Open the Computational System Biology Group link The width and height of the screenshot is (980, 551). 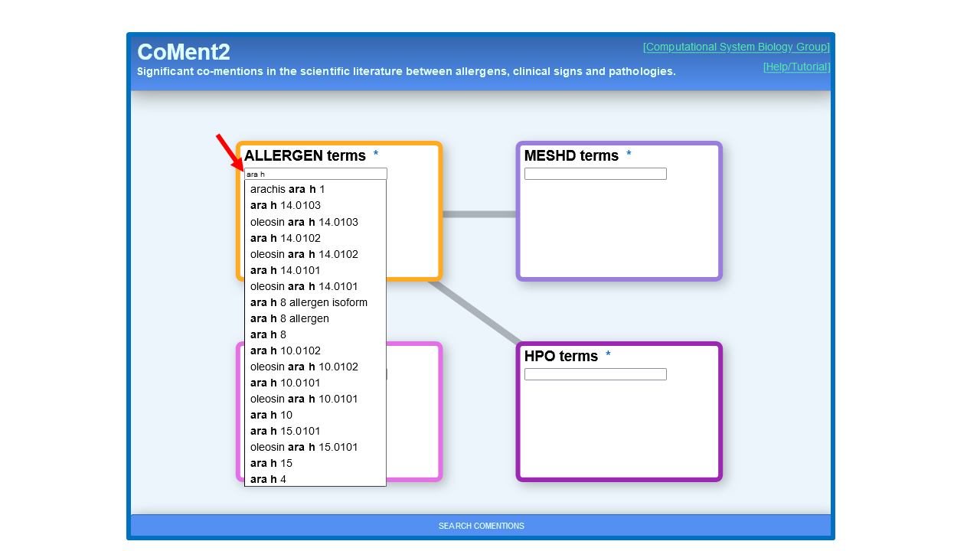pyautogui.click(x=736, y=47)
